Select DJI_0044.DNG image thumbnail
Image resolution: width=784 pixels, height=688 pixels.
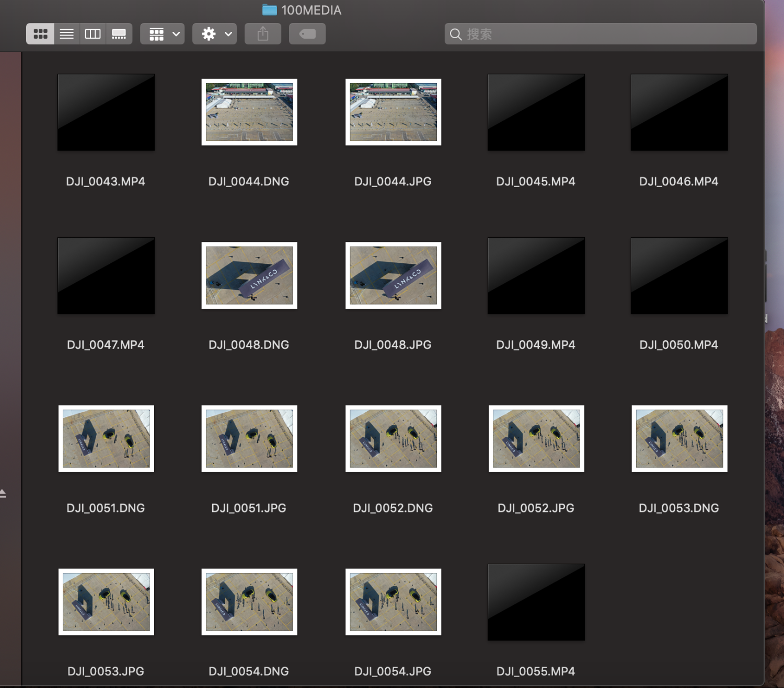(x=249, y=112)
